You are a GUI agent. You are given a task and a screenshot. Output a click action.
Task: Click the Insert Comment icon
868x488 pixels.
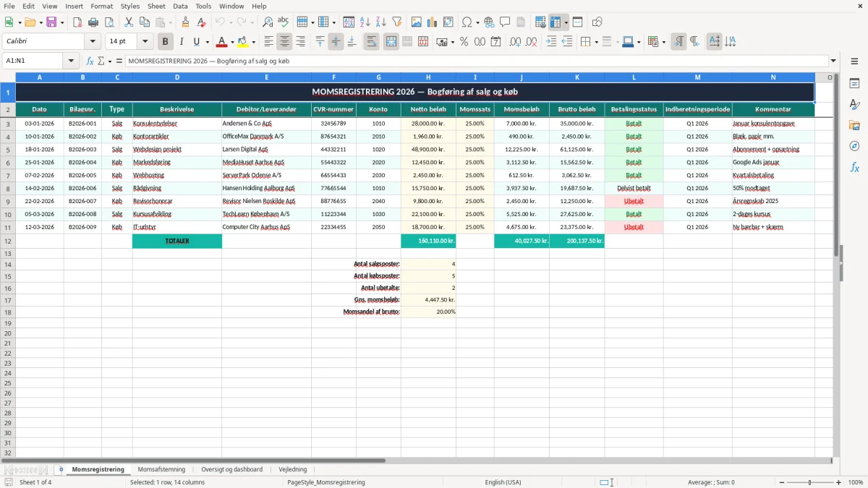click(x=505, y=22)
